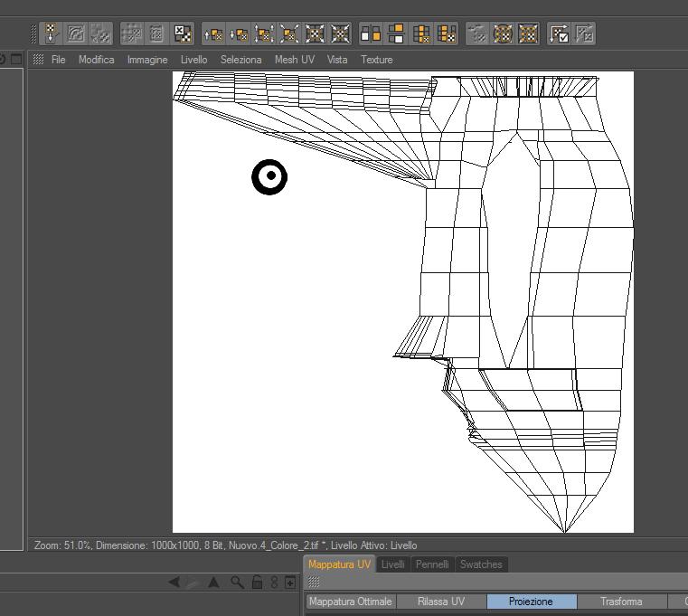Click the first checkerboard icon with down arrow
Image resolution: width=688 pixels, height=616 pixels.
coord(52,33)
